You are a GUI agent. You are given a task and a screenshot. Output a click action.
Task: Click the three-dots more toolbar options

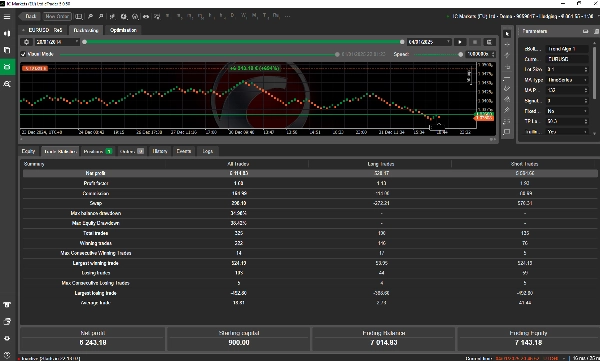pos(287,16)
